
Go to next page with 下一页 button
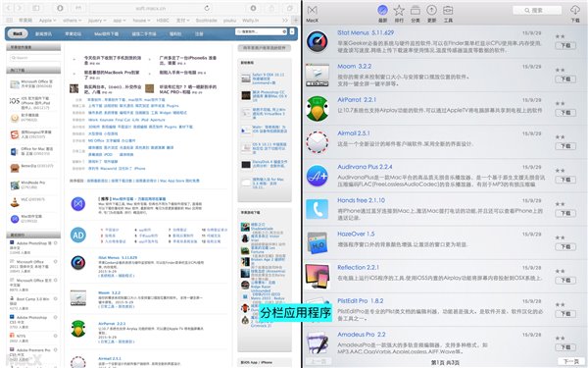pos(571,361)
